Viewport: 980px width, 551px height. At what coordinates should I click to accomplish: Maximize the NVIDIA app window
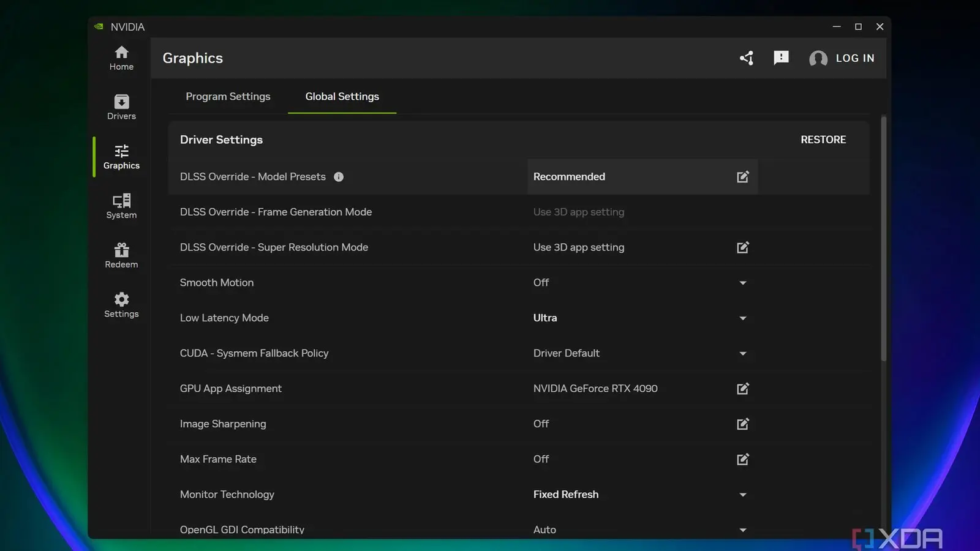pyautogui.click(x=858, y=27)
